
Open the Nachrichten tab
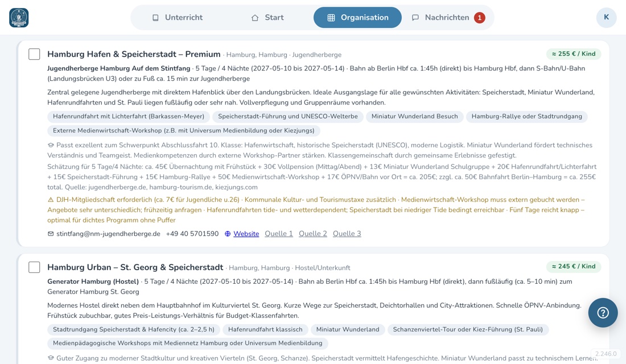coord(447,18)
